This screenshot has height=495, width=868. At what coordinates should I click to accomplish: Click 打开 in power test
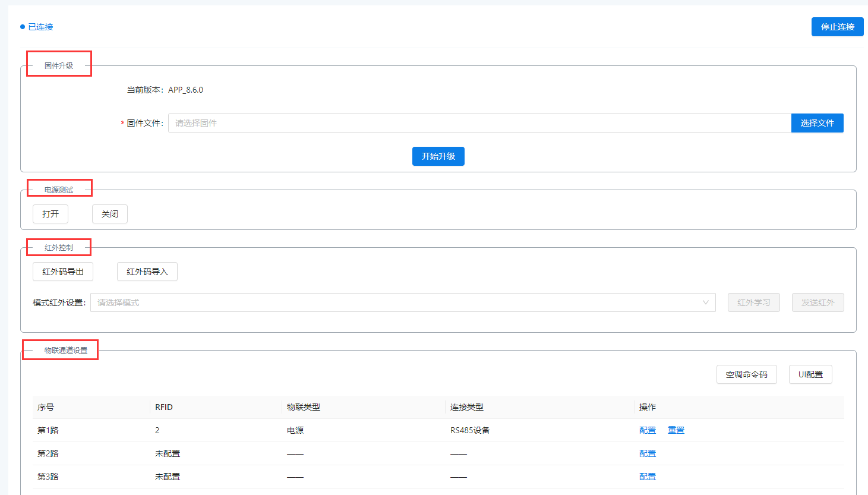pyautogui.click(x=50, y=214)
